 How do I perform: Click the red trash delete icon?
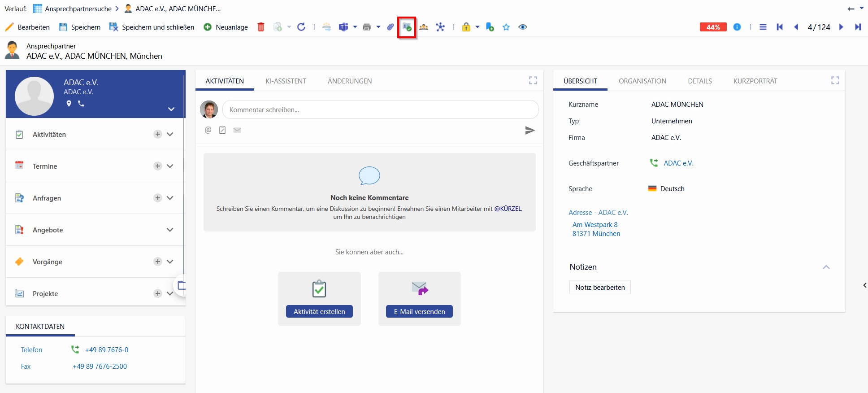261,27
